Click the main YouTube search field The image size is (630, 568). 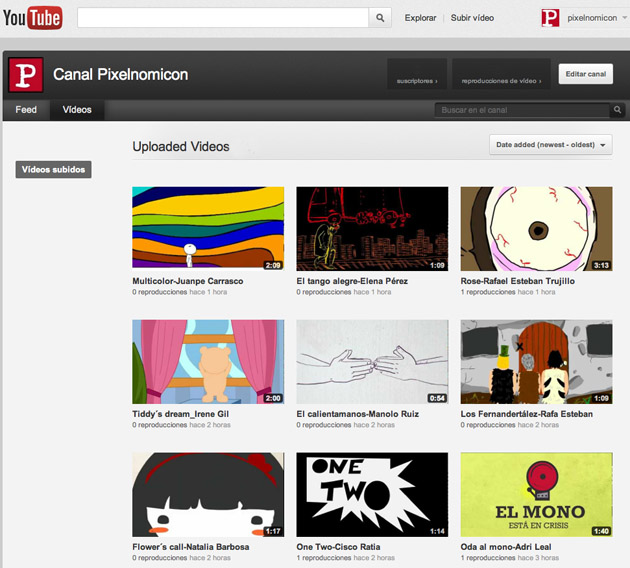[223, 17]
